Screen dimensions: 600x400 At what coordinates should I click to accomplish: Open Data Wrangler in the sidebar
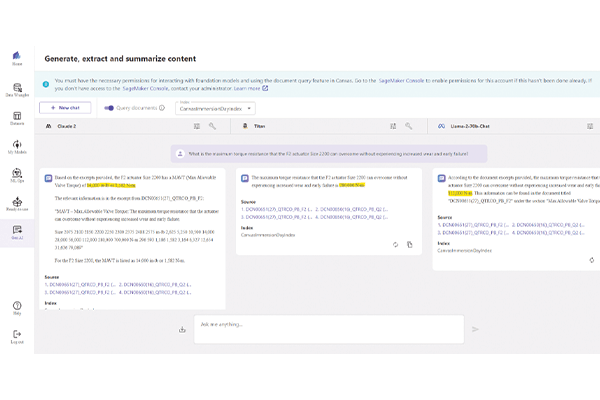coord(17,90)
